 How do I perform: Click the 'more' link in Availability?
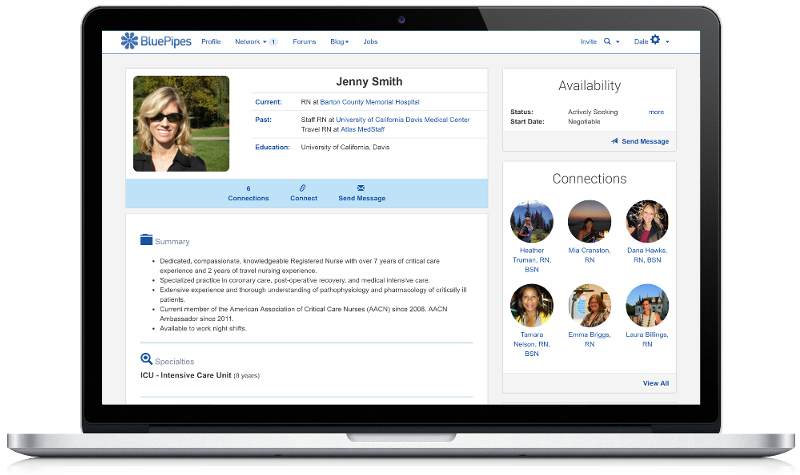click(656, 112)
